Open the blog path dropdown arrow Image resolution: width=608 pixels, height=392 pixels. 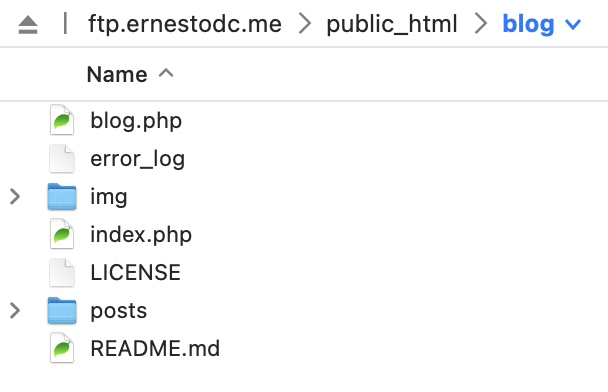(573, 25)
